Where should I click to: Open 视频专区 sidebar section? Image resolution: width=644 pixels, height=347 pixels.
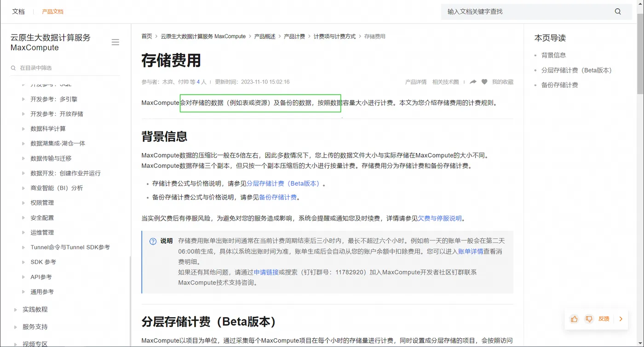click(35, 344)
